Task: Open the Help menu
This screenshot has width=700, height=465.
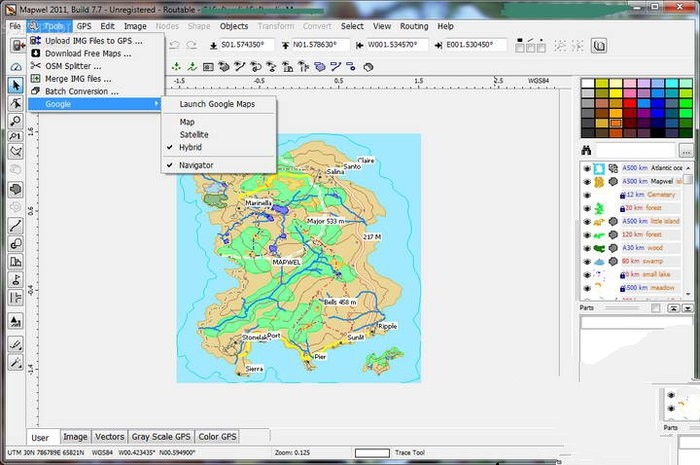Action: click(445, 26)
